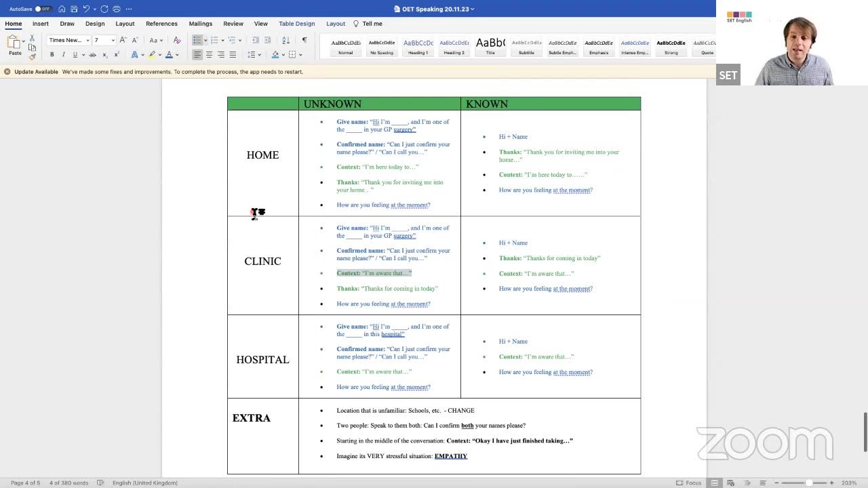Click the vertical document scrollbar
The width and height of the screenshot is (868, 488).
865,432
